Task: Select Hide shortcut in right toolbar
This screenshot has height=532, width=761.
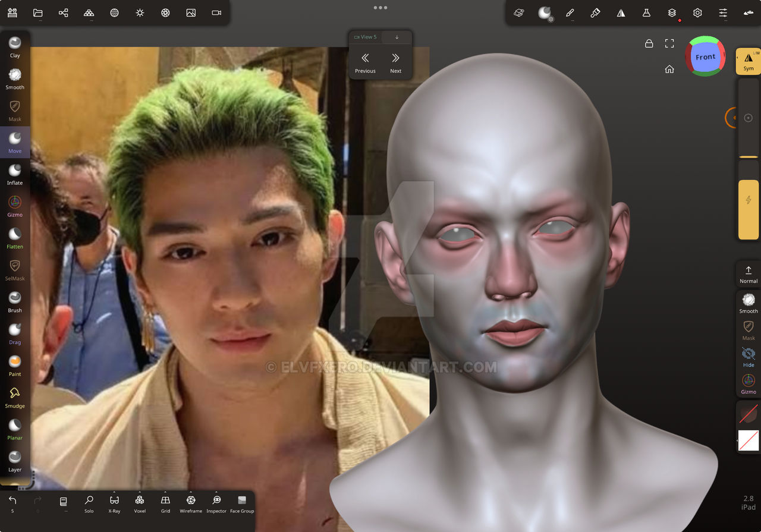Action: click(x=749, y=357)
